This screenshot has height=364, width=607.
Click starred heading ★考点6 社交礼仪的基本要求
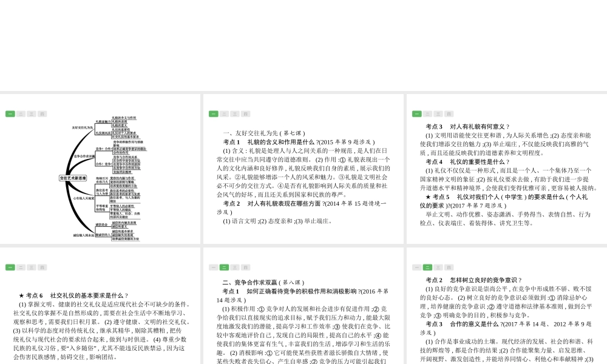coord(73,295)
